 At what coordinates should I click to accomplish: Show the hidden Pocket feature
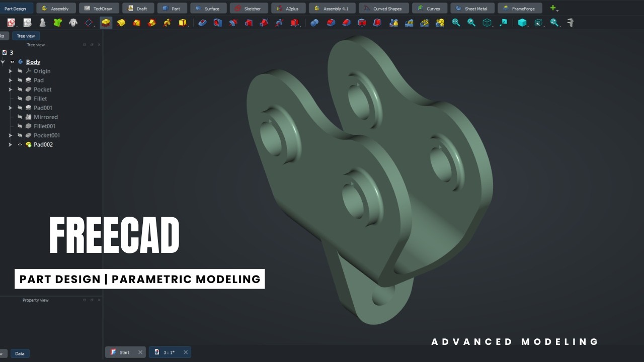tap(20, 89)
